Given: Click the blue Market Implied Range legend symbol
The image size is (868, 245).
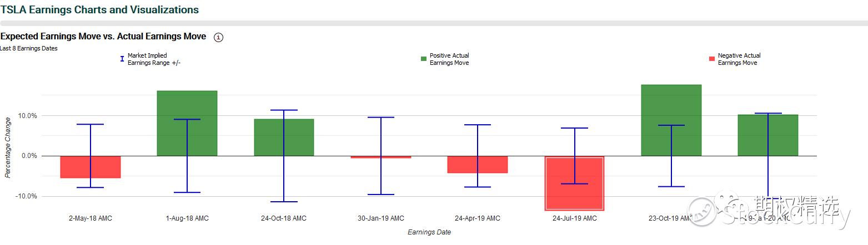Looking at the screenshot, I should [122, 59].
